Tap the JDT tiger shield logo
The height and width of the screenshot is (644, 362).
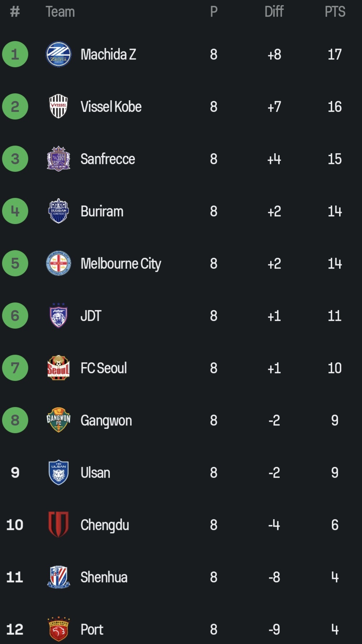coord(58,315)
